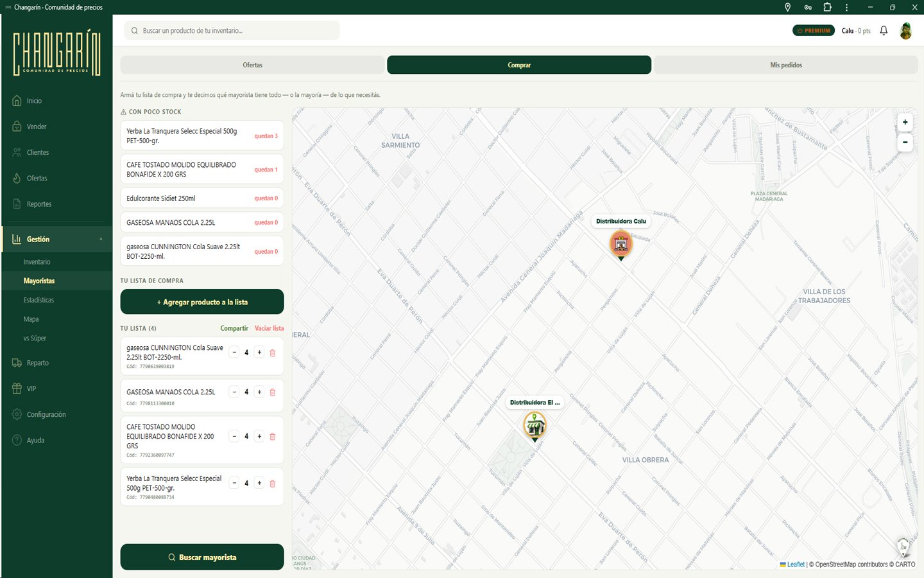Select Mayoristas under Gestión
This screenshot has height=578, width=924.
(56, 281)
